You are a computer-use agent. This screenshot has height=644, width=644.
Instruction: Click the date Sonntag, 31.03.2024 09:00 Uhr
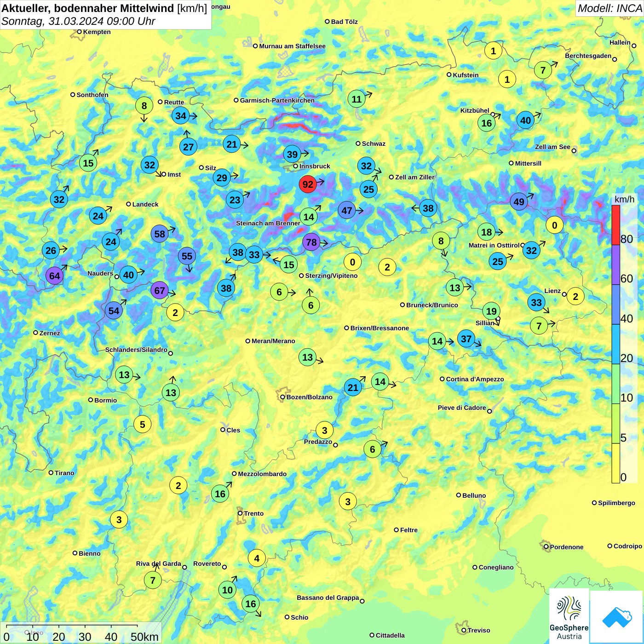tap(78, 21)
